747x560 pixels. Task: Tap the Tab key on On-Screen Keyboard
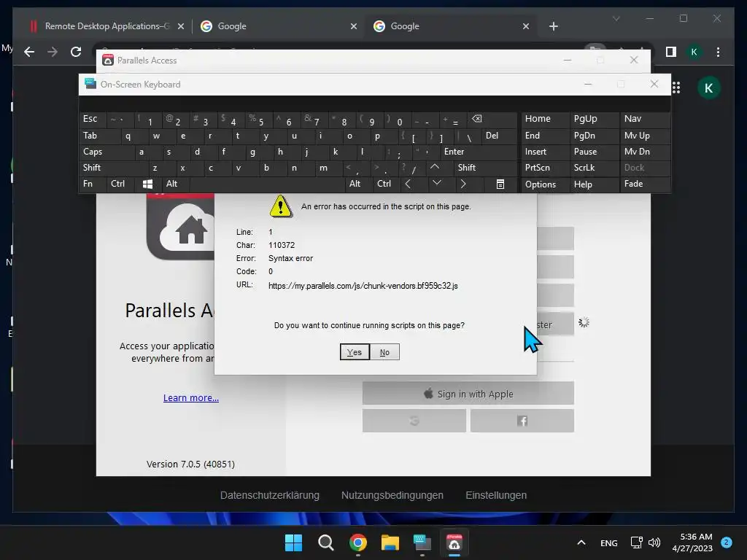click(98, 136)
